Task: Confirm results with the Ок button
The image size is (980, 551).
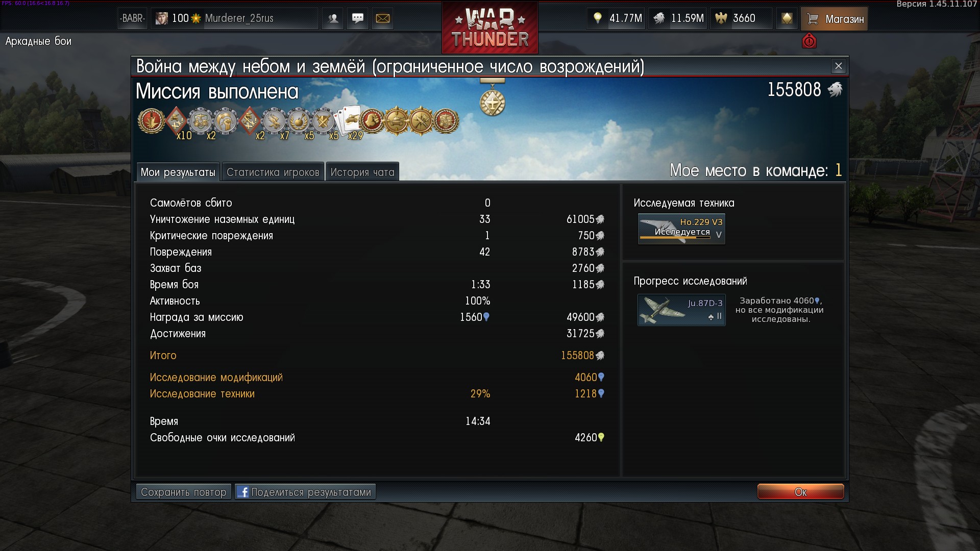Action: 800,492
